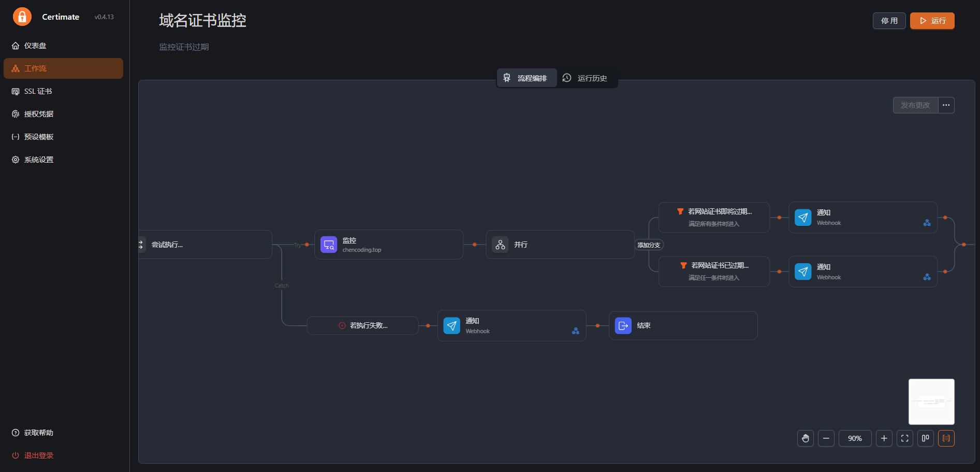
Task: Open the 系统设置 settings page
Action: (x=38, y=160)
